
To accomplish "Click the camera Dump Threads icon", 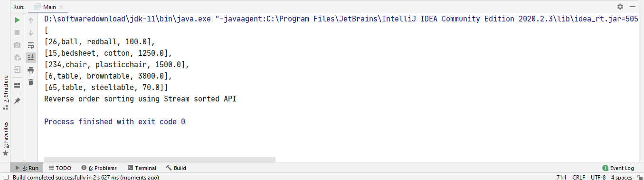I will (17, 45).
